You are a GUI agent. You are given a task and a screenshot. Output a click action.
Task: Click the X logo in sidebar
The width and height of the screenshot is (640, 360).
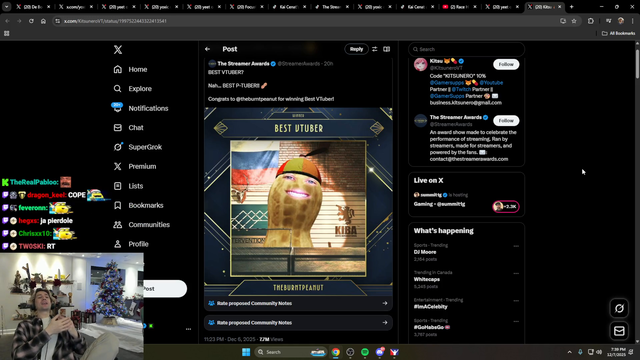(118, 50)
